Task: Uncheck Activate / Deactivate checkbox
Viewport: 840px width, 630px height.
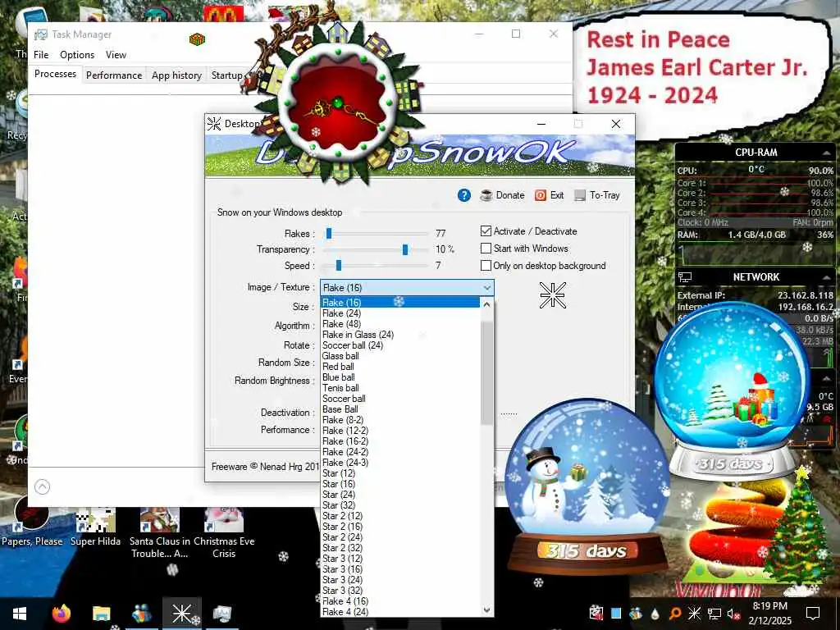Action: pyautogui.click(x=486, y=231)
